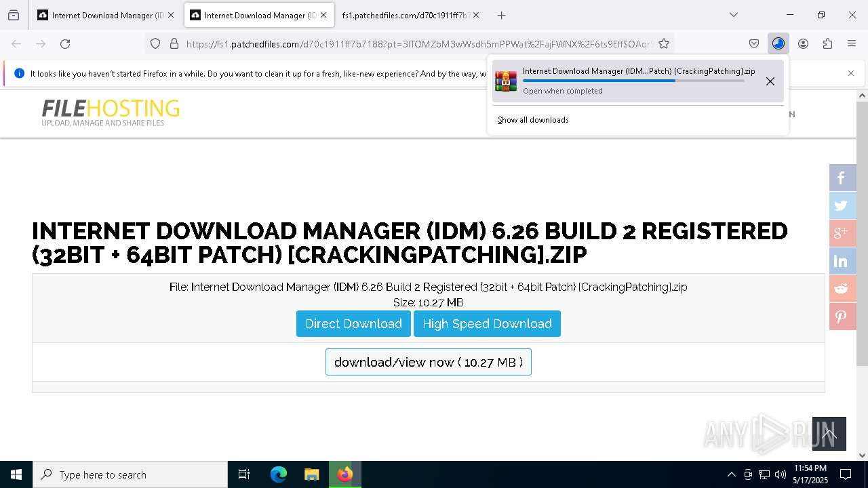Expand the list all tabs dropdown

[x=734, y=15]
